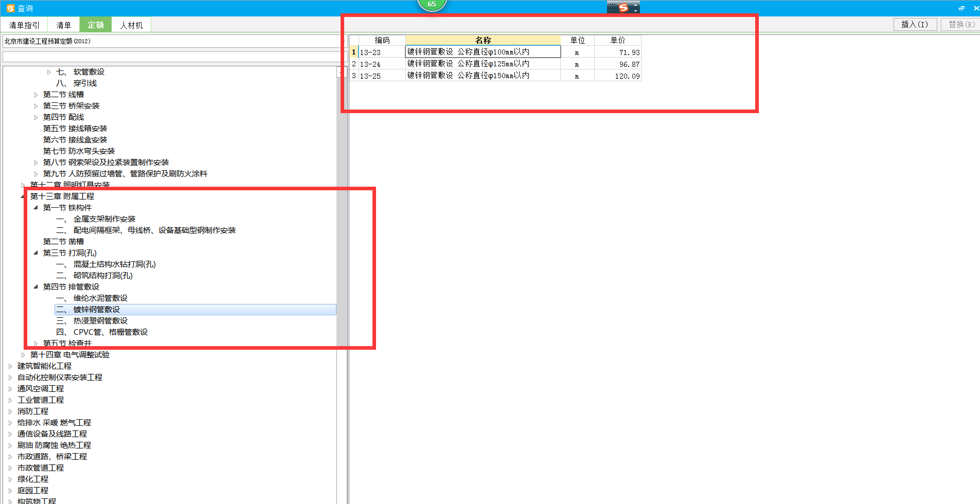Screen dimensions: 980x504
Task: Select 三、热浸塑钢管敷设
Action: click(92, 321)
